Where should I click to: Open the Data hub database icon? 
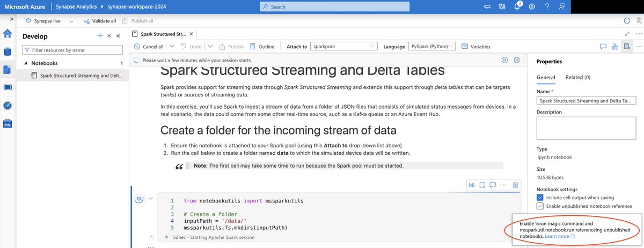[x=8, y=51]
